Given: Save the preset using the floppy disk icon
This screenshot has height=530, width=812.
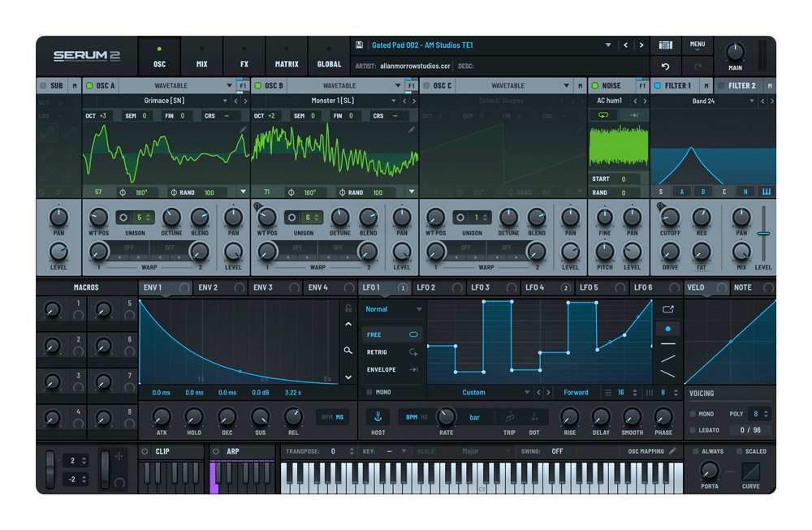Looking at the screenshot, I should 359,45.
